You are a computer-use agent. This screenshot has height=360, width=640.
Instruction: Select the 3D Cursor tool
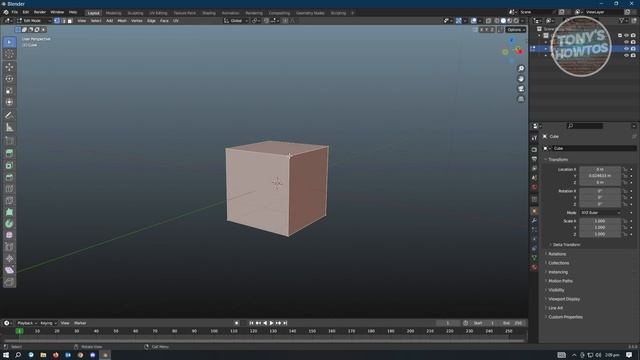(x=9, y=54)
